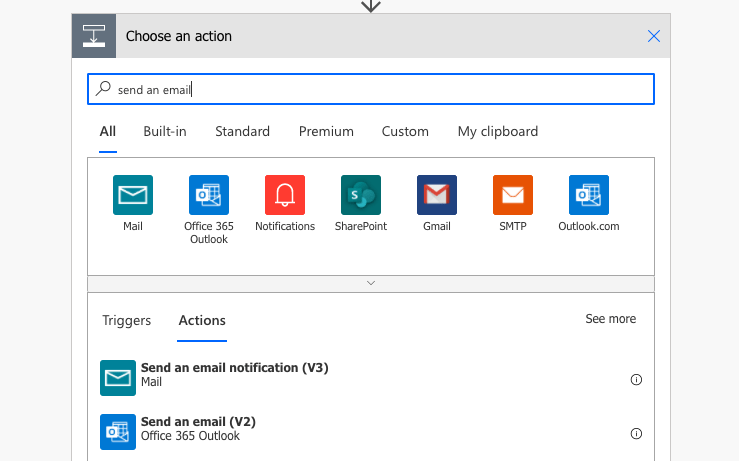Click the Office 365 Outlook label under the connector
This screenshot has height=461, width=739.
[x=209, y=233]
